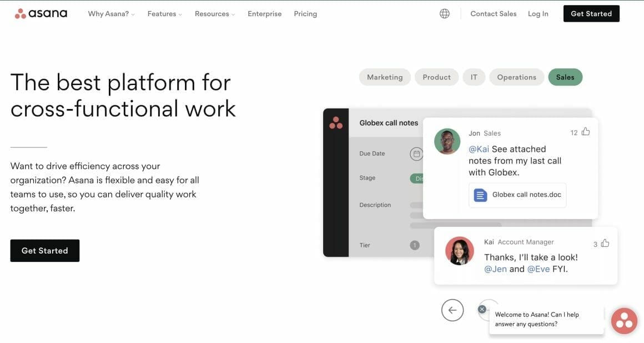The image size is (644, 343).
Task: Click Get Started in the header
Action: click(591, 13)
